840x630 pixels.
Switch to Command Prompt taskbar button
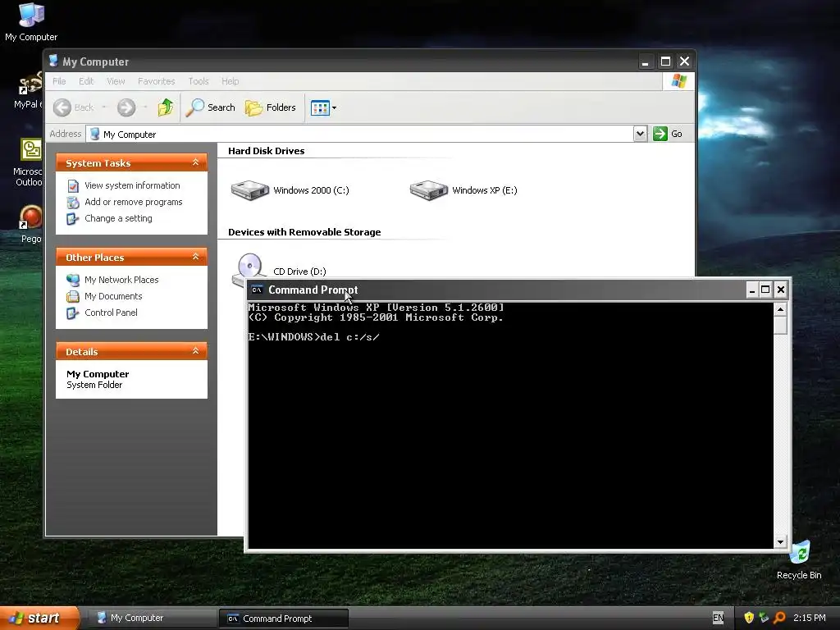[283, 619]
